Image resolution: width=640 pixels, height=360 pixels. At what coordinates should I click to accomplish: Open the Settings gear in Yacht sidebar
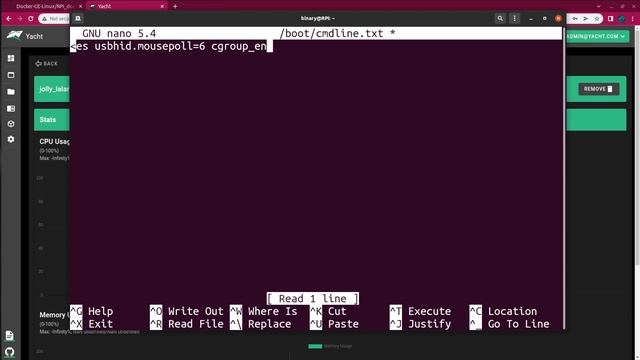(x=11, y=139)
